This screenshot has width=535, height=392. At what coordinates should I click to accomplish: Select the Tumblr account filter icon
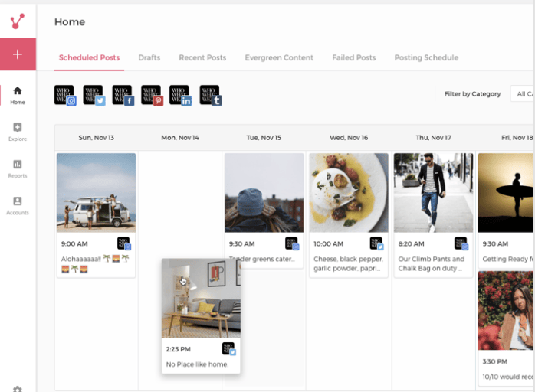[211, 95]
